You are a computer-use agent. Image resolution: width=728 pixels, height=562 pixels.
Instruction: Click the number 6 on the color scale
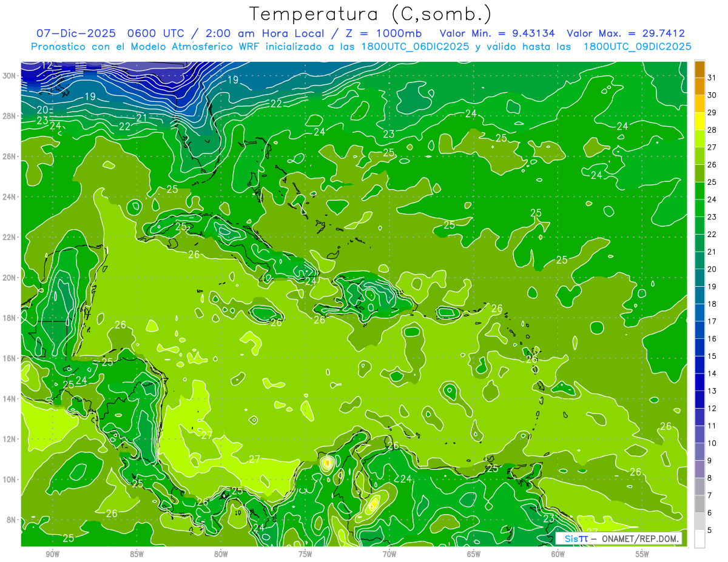710,513
